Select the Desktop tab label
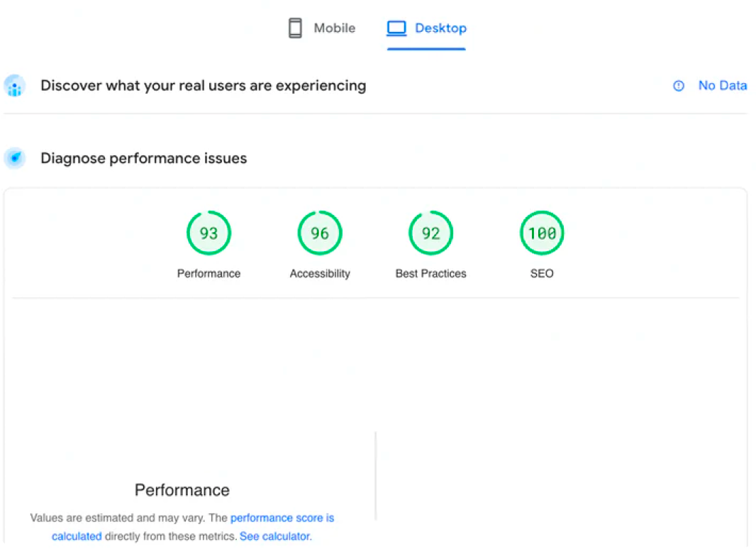The image size is (756, 549). tap(440, 28)
